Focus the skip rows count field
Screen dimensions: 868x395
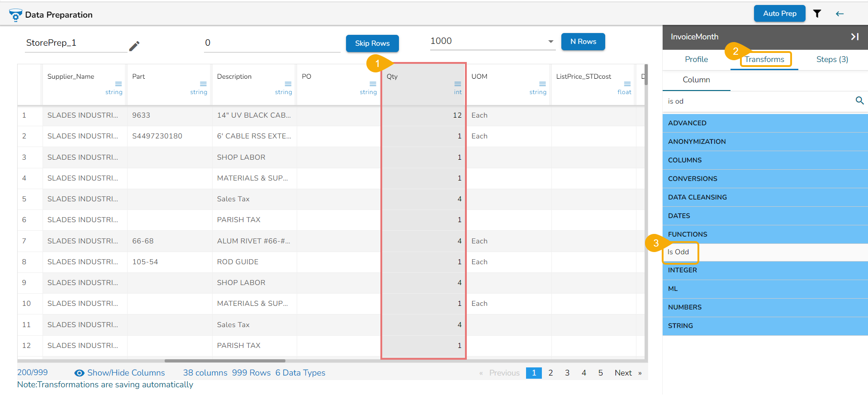click(272, 43)
